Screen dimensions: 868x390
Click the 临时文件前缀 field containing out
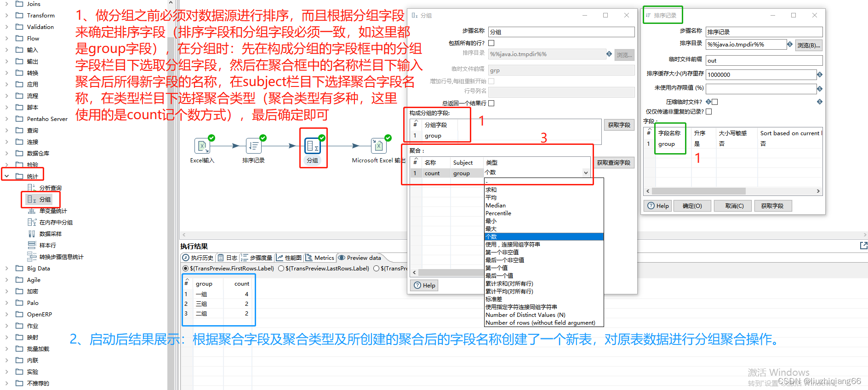764,60
